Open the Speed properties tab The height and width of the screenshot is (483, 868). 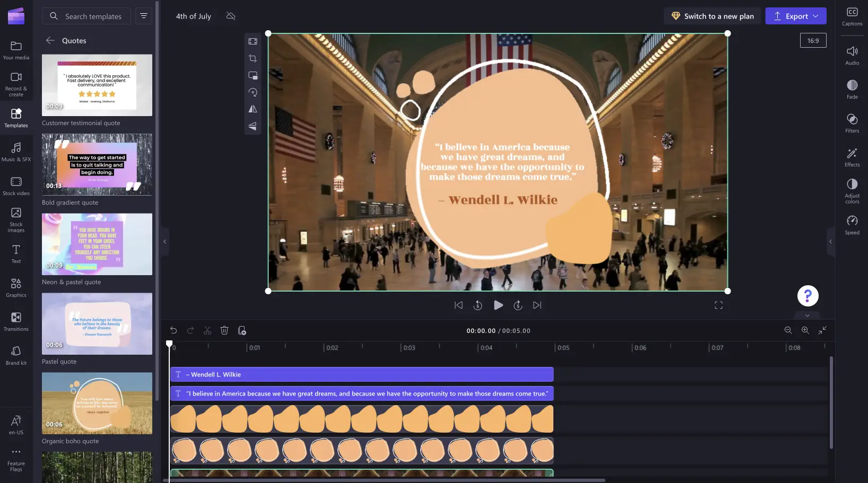pyautogui.click(x=852, y=225)
